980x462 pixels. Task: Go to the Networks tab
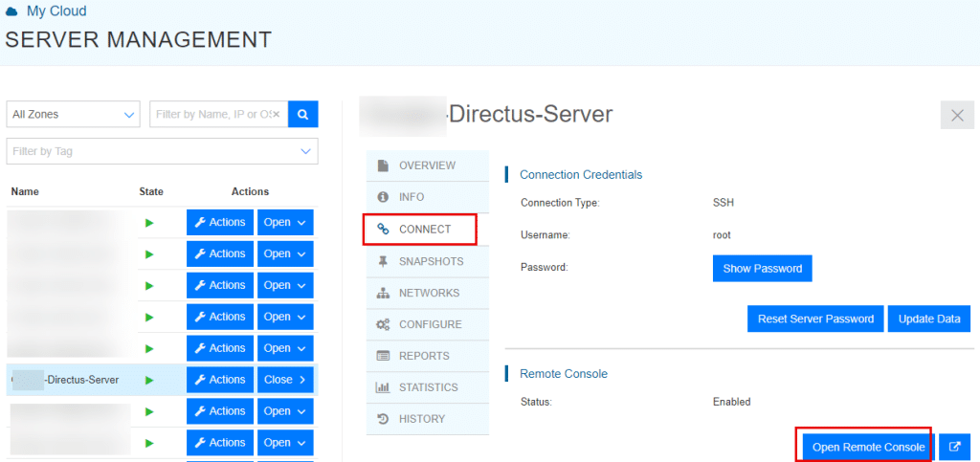pos(428,293)
